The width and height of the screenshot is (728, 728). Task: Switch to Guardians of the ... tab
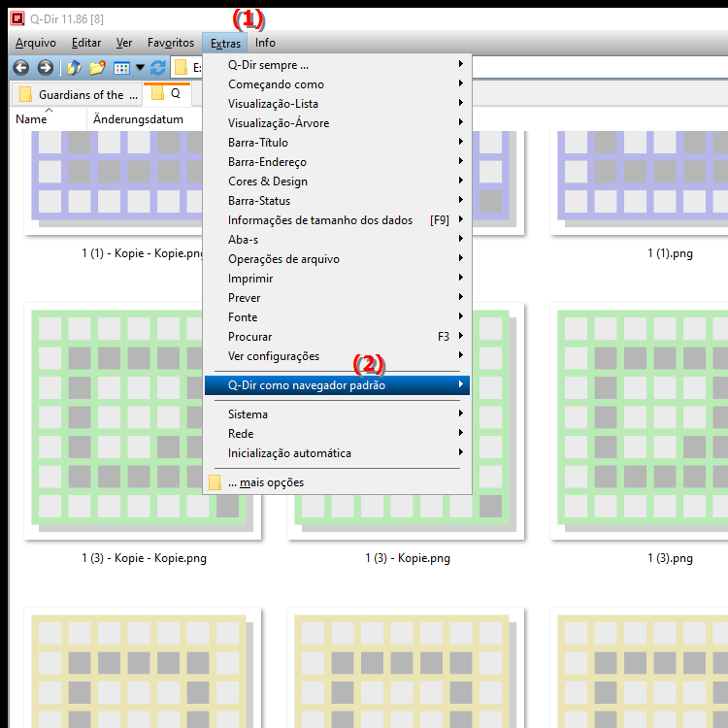[77, 94]
